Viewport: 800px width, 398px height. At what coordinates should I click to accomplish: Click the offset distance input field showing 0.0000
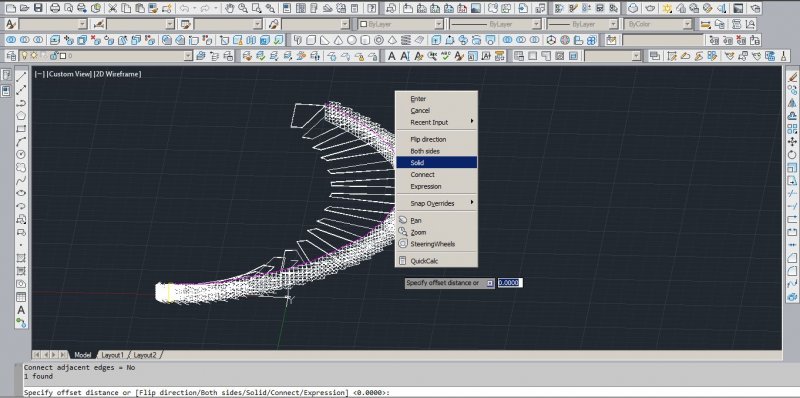tap(510, 283)
